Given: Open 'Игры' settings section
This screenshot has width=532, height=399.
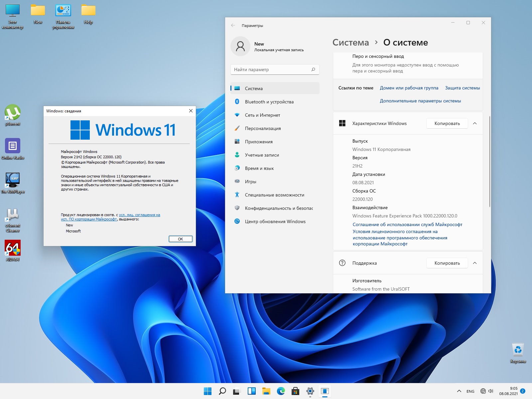Looking at the screenshot, I should coord(275,182).
